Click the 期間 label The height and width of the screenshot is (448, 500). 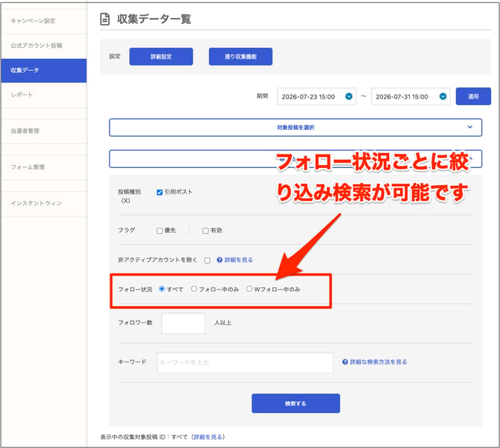(262, 96)
